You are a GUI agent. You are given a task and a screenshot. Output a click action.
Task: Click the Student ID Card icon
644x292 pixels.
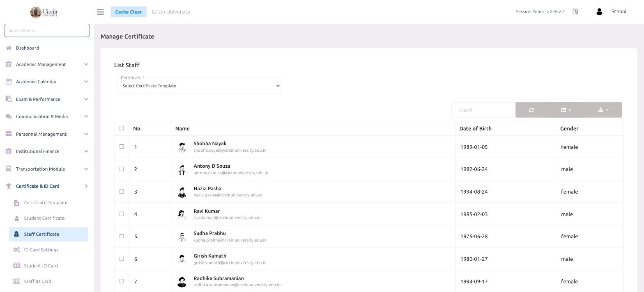[x=16, y=265]
